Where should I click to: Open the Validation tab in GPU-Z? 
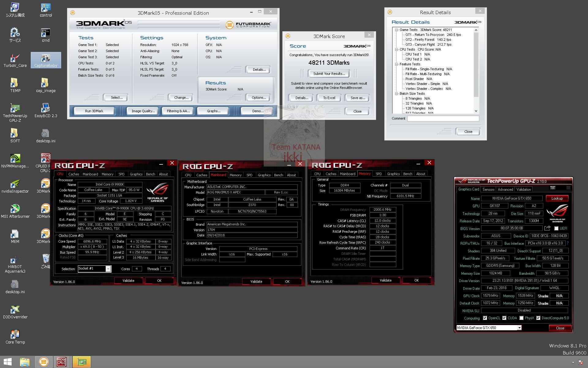pos(524,190)
